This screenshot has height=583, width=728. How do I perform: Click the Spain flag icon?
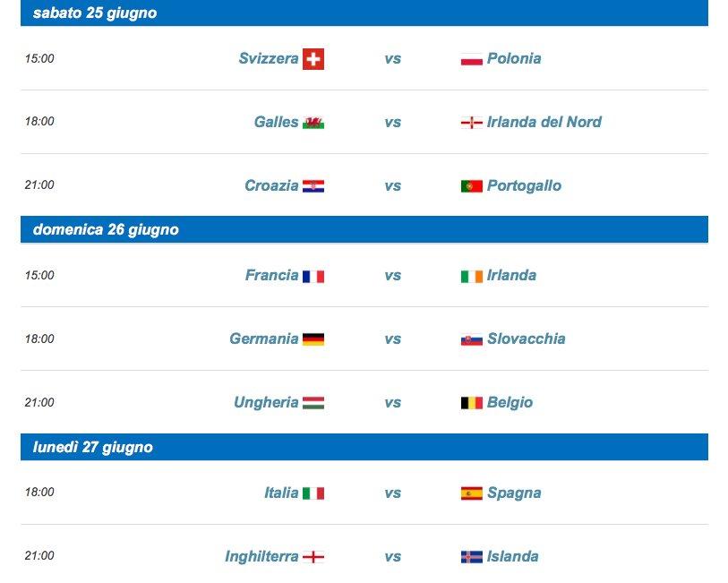(x=471, y=493)
